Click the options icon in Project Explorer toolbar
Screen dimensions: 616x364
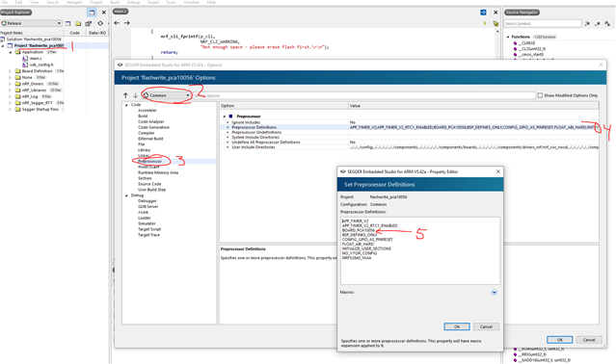tap(89, 23)
